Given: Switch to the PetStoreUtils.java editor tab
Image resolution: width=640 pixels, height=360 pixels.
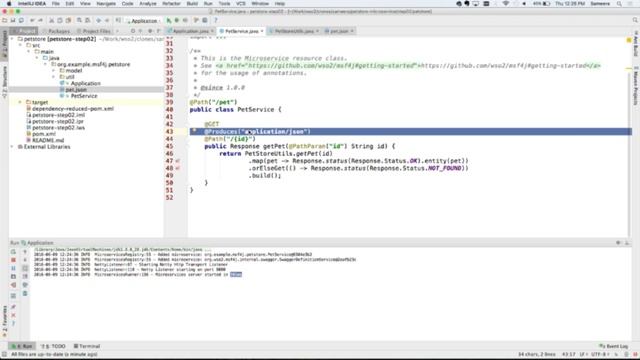Looking at the screenshot, I should [x=294, y=31].
